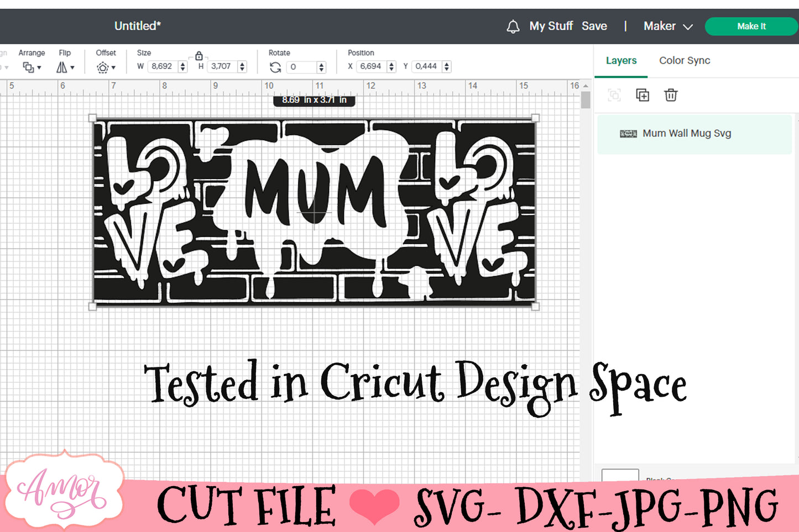Delete layer with trash icon
This screenshot has height=532, width=799.
[x=671, y=95]
